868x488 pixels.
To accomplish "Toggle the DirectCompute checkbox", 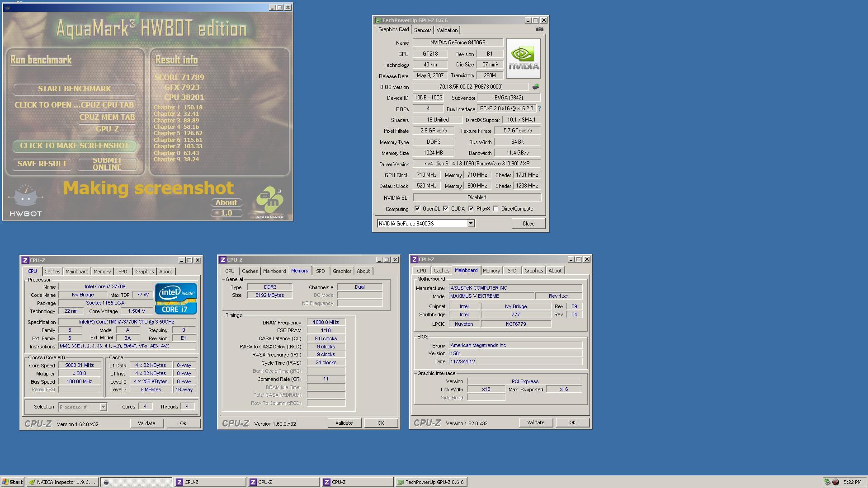I will (496, 209).
